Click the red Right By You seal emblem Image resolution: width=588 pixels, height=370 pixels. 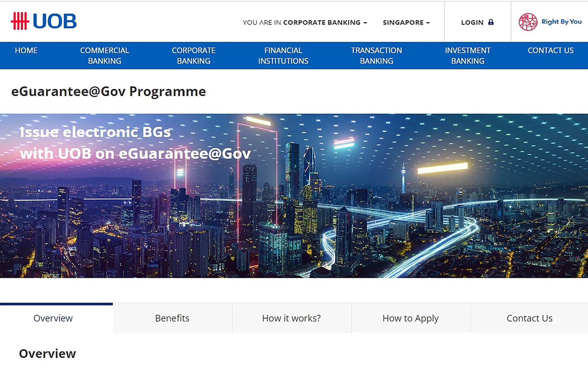coord(528,22)
